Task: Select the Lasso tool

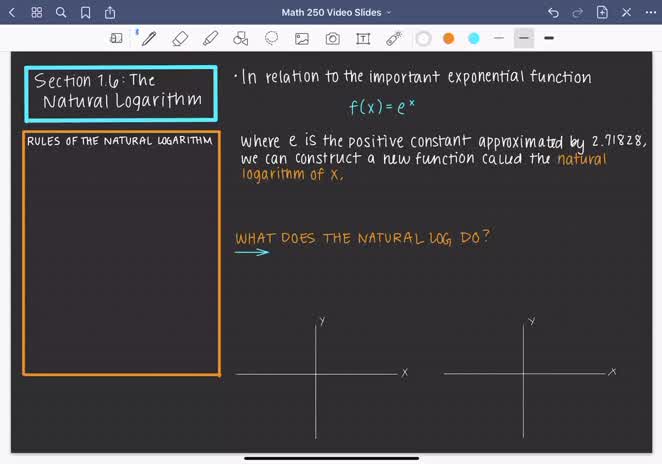Action: click(271, 38)
